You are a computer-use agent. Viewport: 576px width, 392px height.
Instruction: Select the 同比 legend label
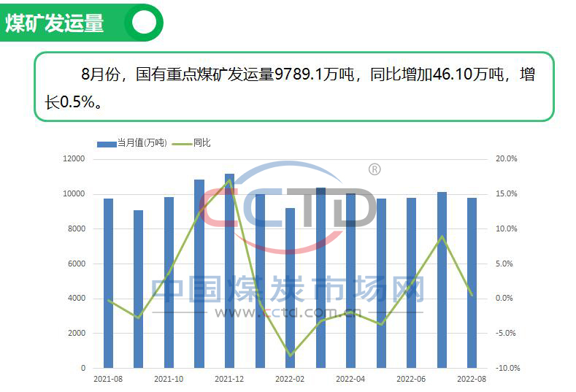coord(201,143)
